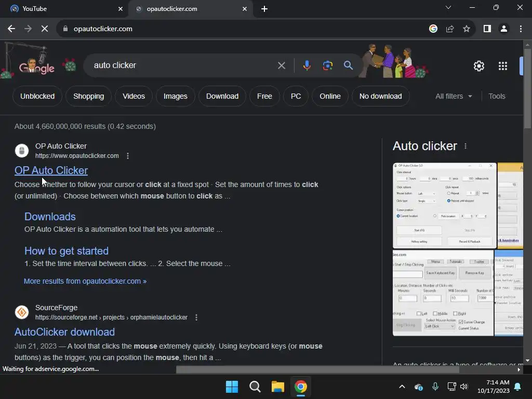Screen dimensions: 532x399
Task: Share this page from the address bar
Action: tap(450, 29)
